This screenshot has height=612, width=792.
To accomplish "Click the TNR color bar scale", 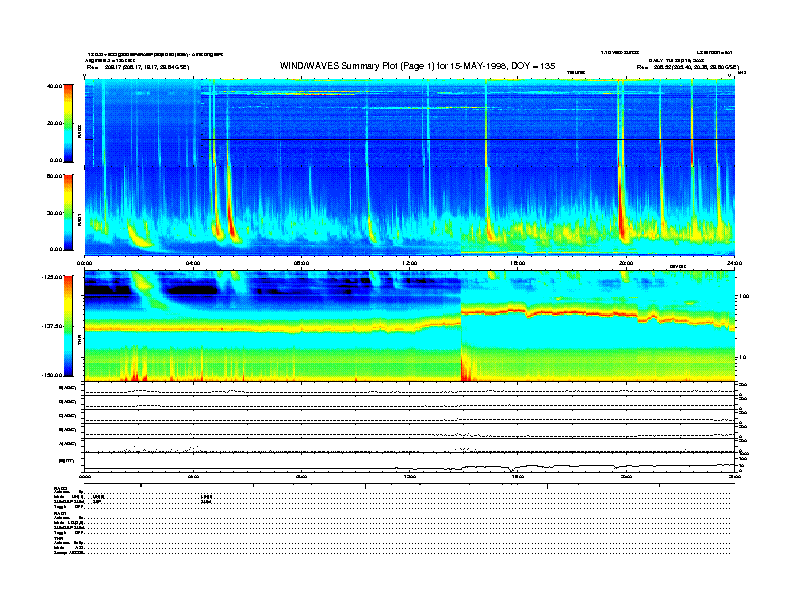I will pyautogui.click(x=68, y=326).
